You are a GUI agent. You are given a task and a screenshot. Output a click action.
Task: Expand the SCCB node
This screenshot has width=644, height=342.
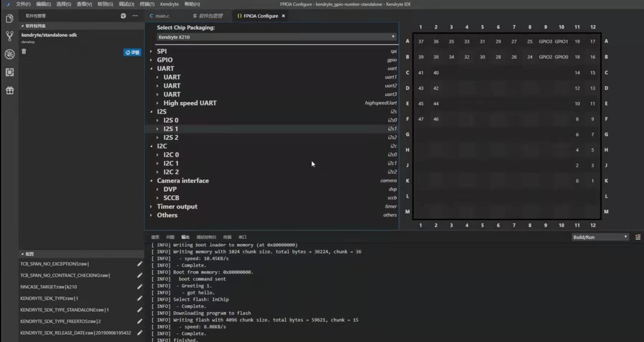158,198
